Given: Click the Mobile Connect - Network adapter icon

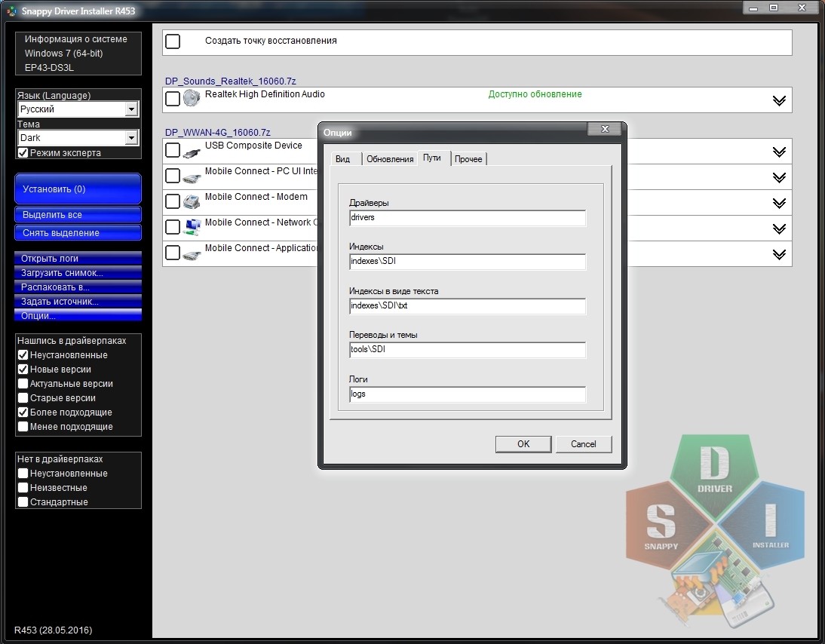Looking at the screenshot, I should click(192, 227).
